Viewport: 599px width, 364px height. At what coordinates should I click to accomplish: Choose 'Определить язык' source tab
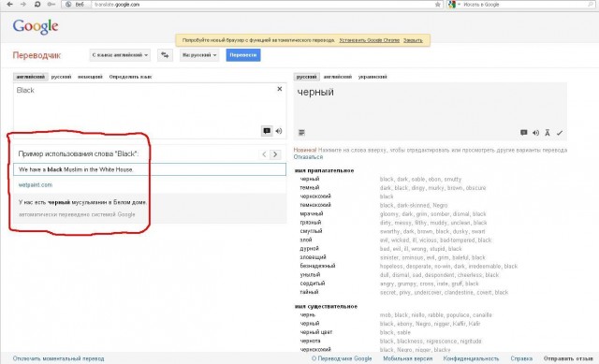(130, 77)
